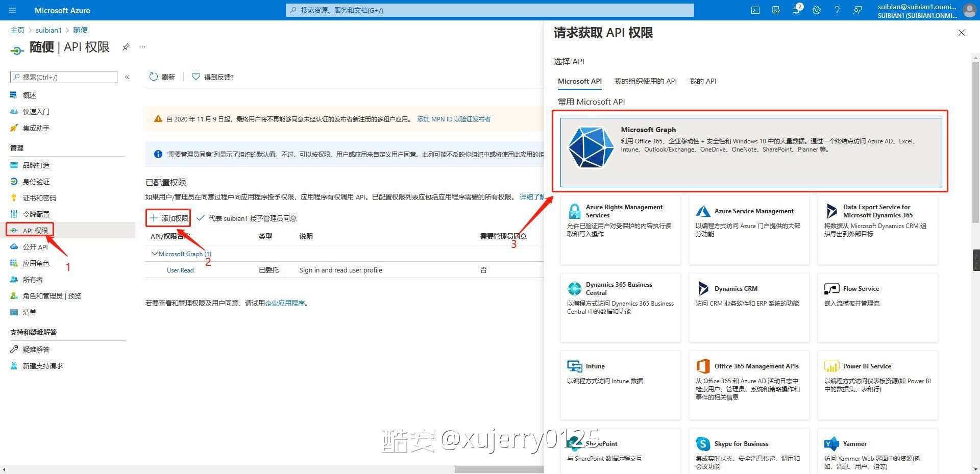Open the Cloud Shell icon in header

755,10
